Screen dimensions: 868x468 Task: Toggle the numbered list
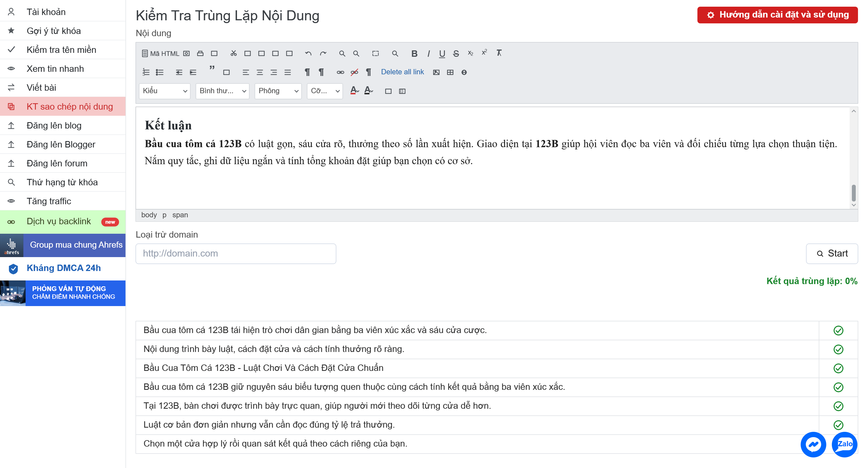pyautogui.click(x=146, y=72)
